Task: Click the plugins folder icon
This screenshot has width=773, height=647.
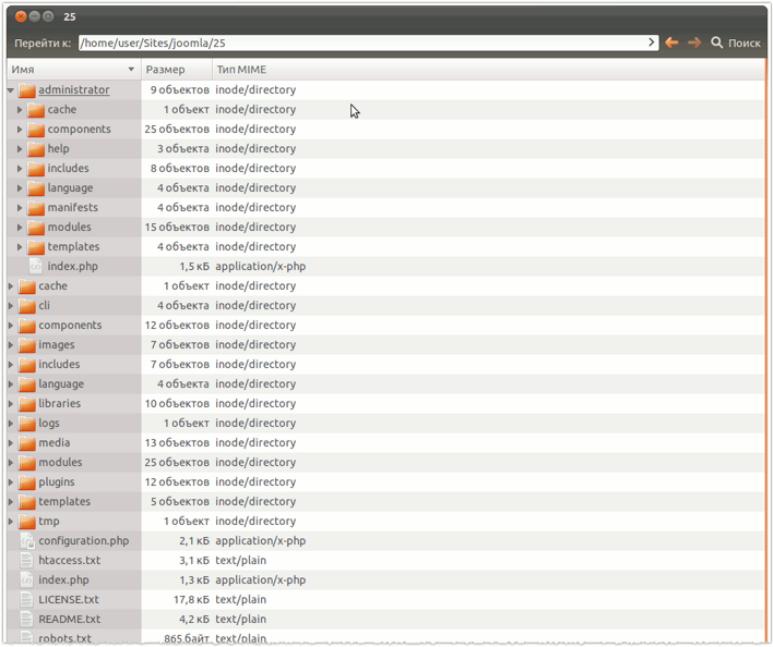Action: click(x=27, y=482)
